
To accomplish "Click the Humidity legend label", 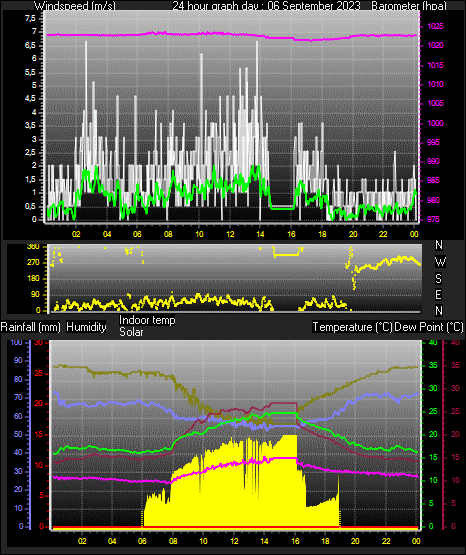I will pos(86,327).
